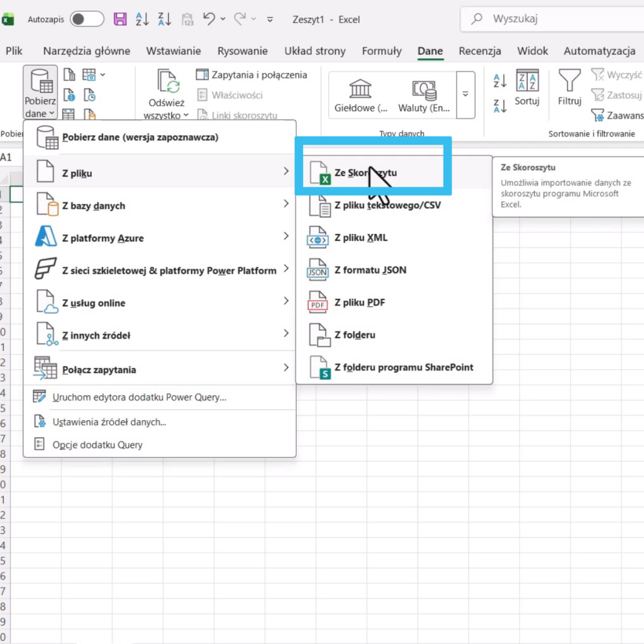Open the Pobierz dane dropdown button

click(x=40, y=92)
